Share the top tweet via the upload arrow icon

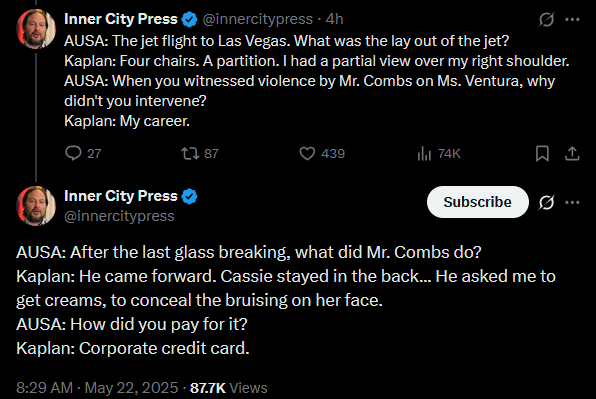point(572,154)
